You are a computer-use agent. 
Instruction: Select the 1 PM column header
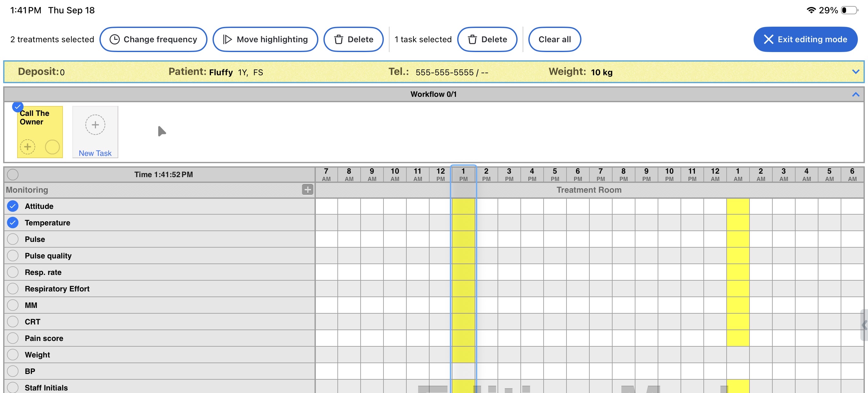[x=463, y=175]
